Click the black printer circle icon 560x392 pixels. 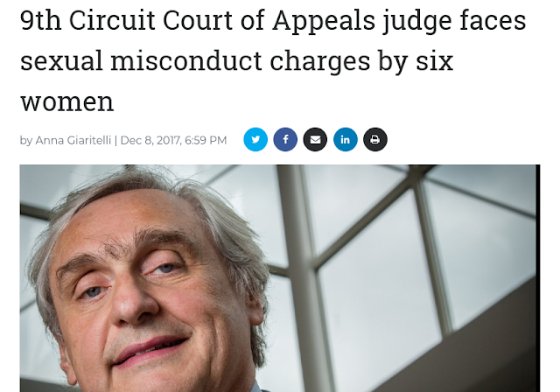[x=375, y=139]
